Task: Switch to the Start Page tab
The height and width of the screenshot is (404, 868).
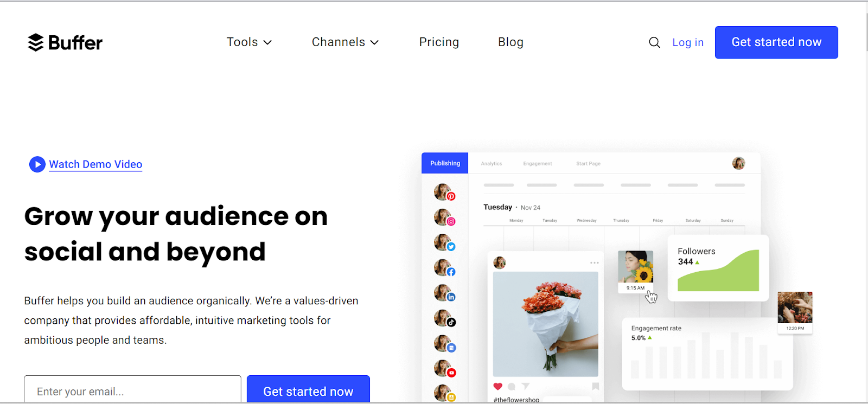Action: 588,164
